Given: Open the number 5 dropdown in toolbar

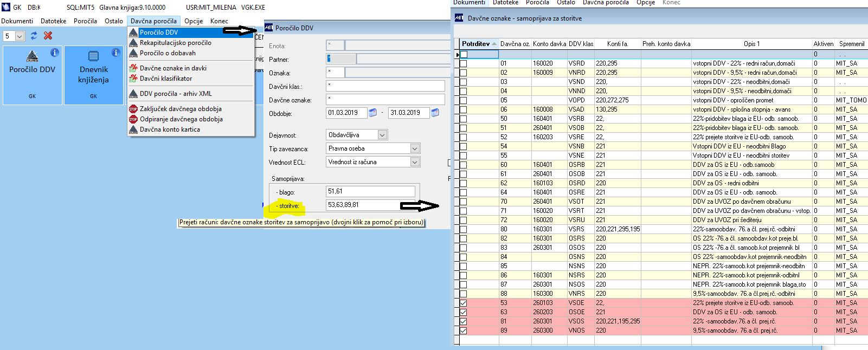Looking at the screenshot, I should [x=20, y=36].
